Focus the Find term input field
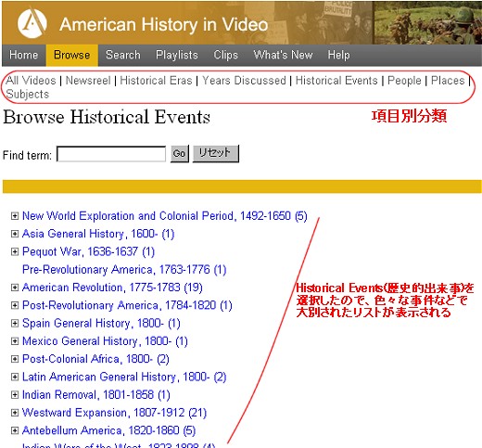This screenshot has width=482, height=448. click(111, 154)
